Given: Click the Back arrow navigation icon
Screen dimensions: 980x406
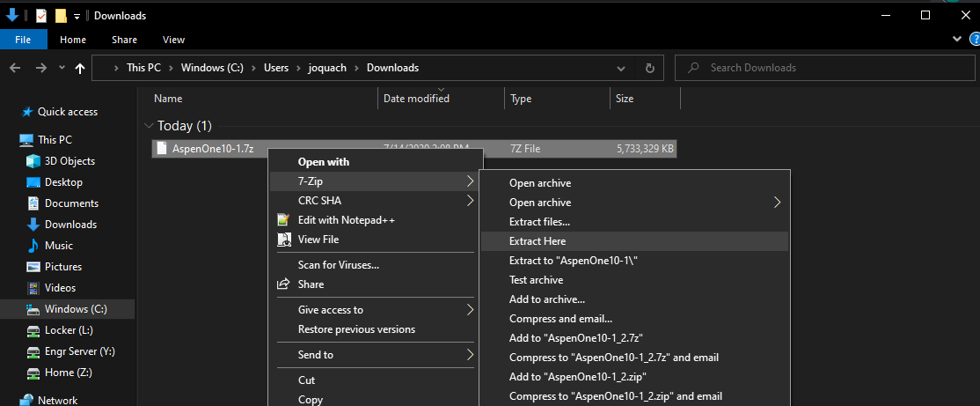Looking at the screenshot, I should [16, 68].
